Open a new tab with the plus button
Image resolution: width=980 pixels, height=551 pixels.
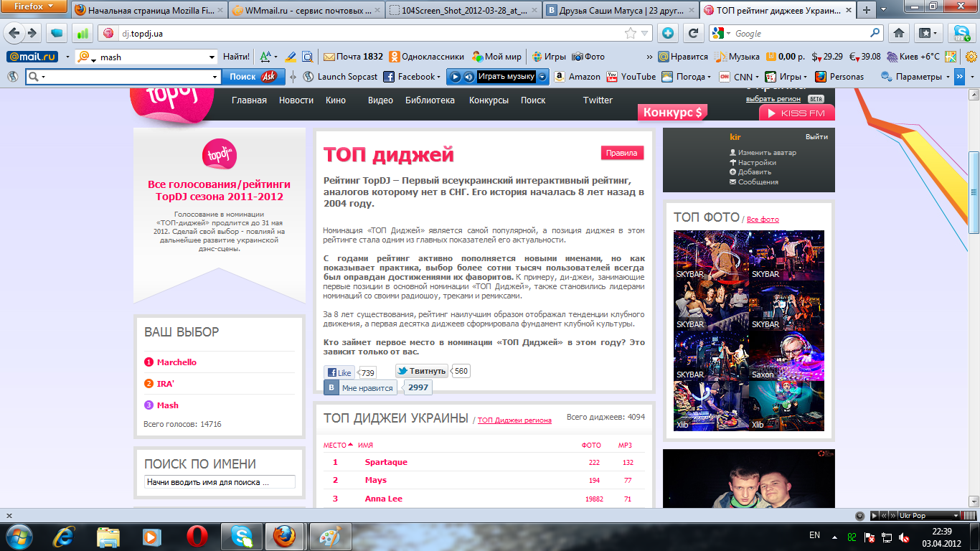(867, 10)
